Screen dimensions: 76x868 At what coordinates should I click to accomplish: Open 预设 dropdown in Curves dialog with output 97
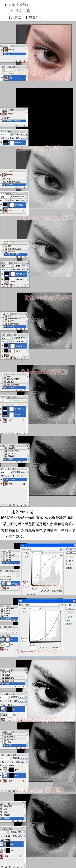(43, 605)
